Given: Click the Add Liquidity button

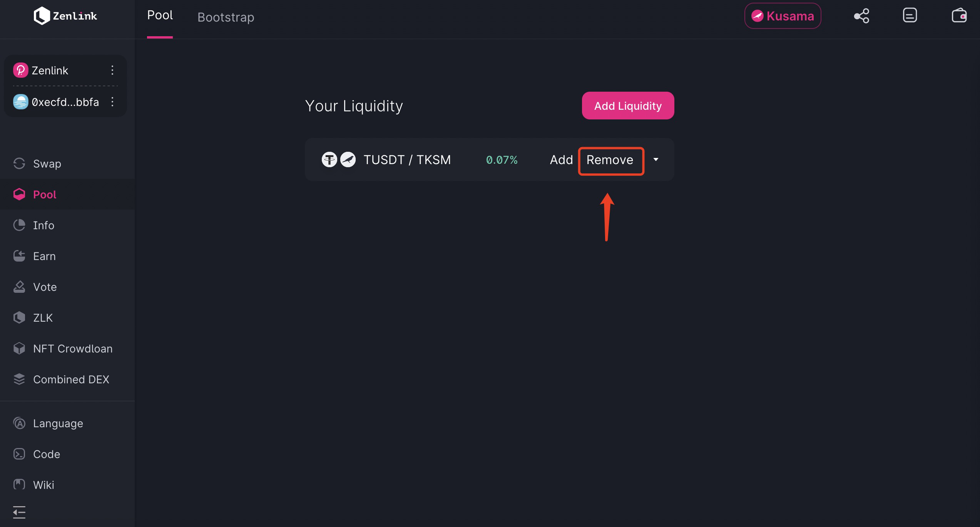Looking at the screenshot, I should pyautogui.click(x=628, y=106).
